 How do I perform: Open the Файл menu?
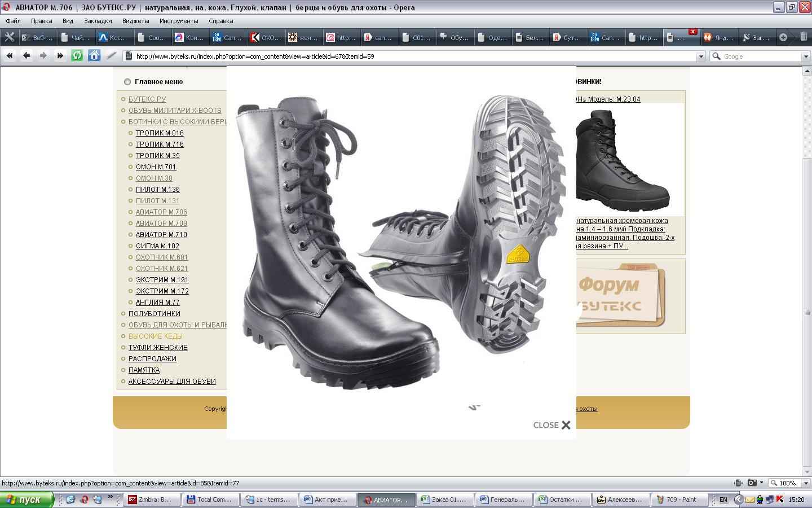tap(13, 21)
